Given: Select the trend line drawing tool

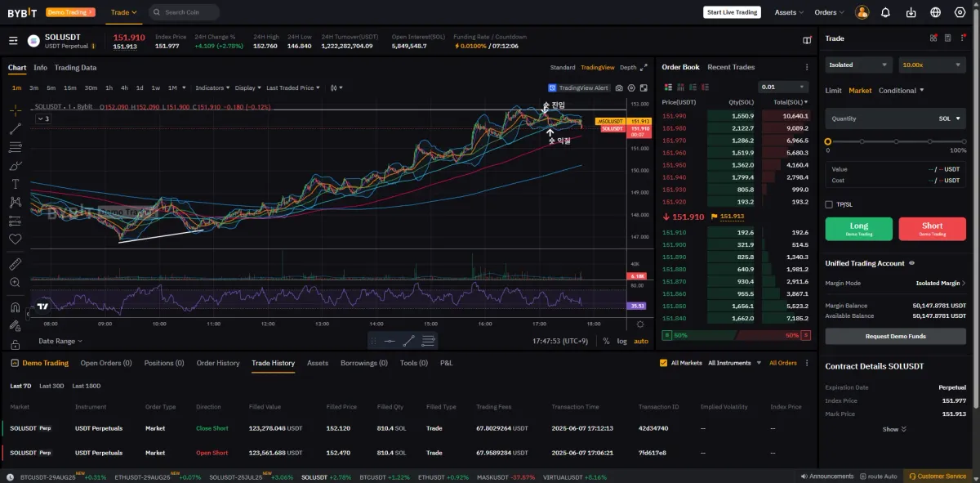Looking at the screenshot, I should click(16, 129).
